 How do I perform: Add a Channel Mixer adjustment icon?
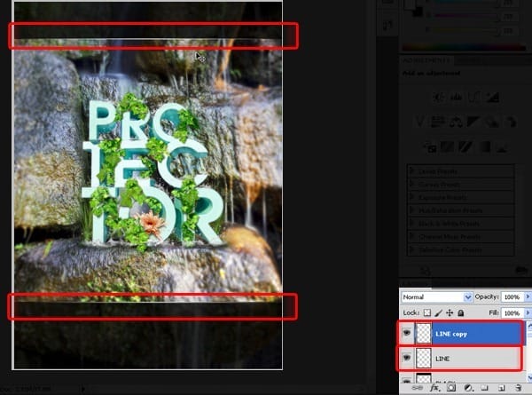point(511,122)
